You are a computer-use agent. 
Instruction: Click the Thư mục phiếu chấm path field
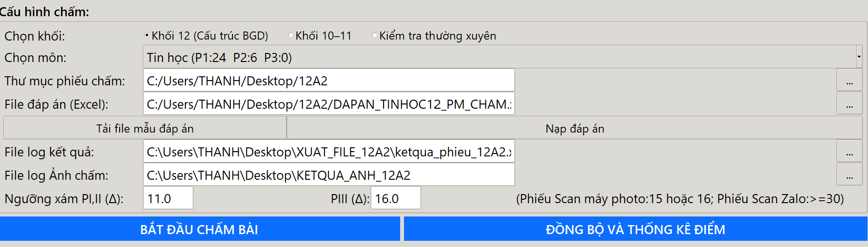click(329, 81)
